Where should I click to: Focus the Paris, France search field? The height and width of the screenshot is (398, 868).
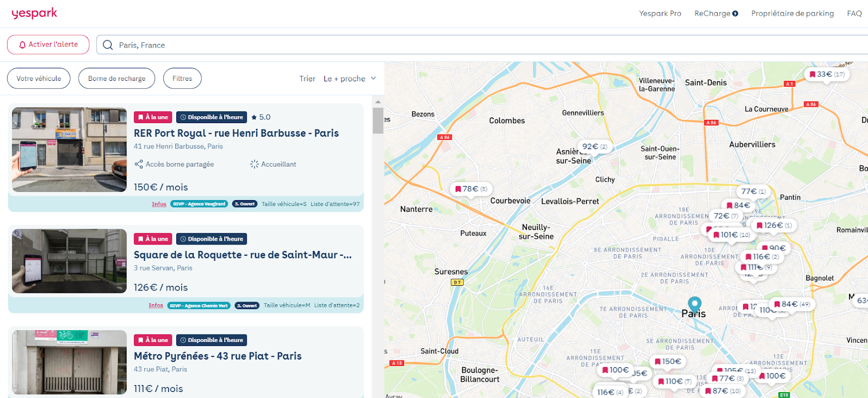pos(483,45)
